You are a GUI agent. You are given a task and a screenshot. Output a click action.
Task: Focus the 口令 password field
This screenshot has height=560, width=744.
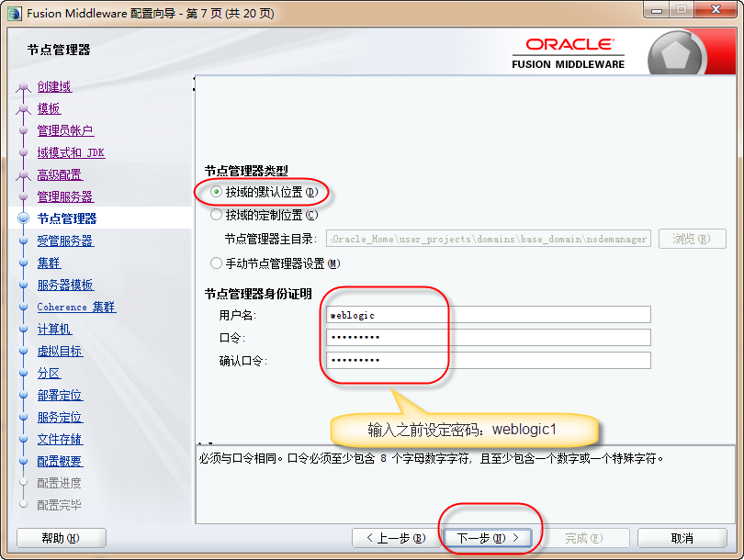point(489,337)
